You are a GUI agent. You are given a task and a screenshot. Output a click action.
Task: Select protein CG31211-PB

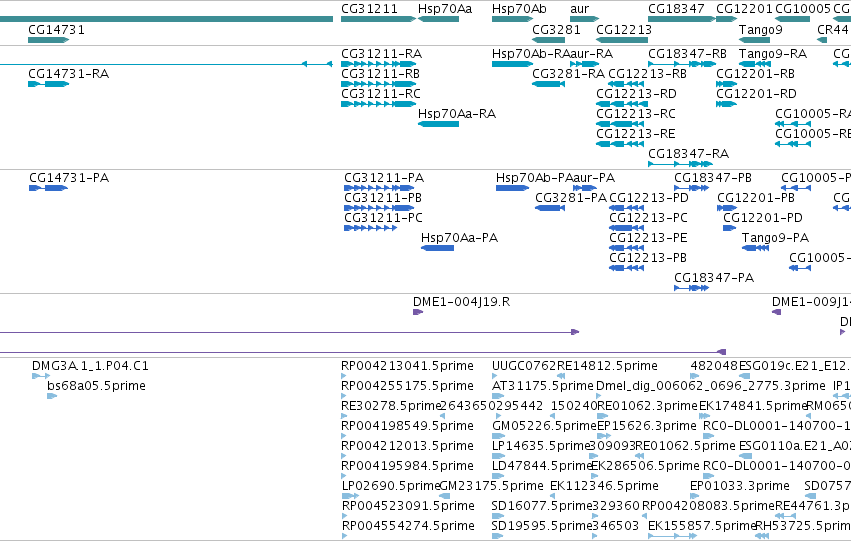[x=379, y=208]
